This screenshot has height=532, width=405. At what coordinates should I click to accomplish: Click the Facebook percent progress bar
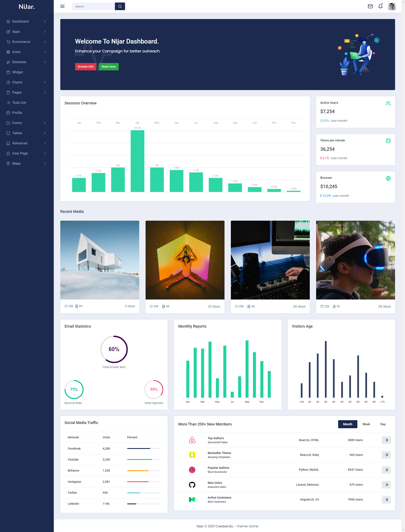pyautogui.click(x=143, y=449)
